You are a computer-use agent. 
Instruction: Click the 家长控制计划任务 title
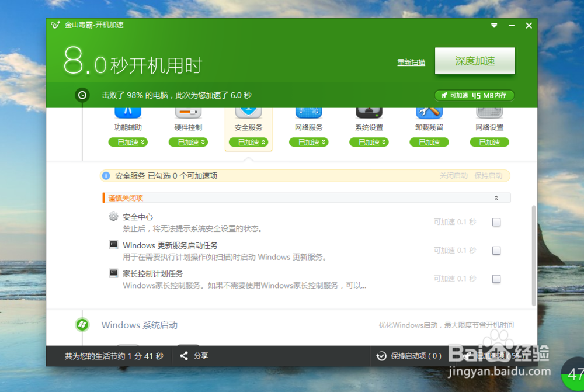pyautogui.click(x=152, y=273)
